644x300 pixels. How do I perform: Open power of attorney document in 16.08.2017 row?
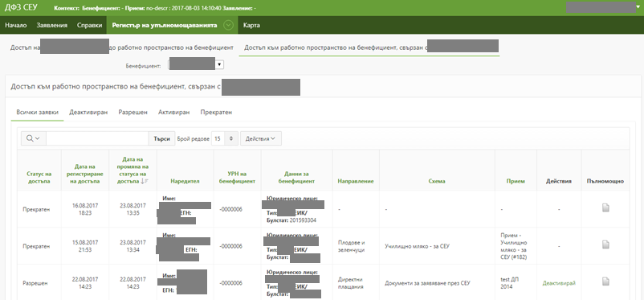(605, 208)
